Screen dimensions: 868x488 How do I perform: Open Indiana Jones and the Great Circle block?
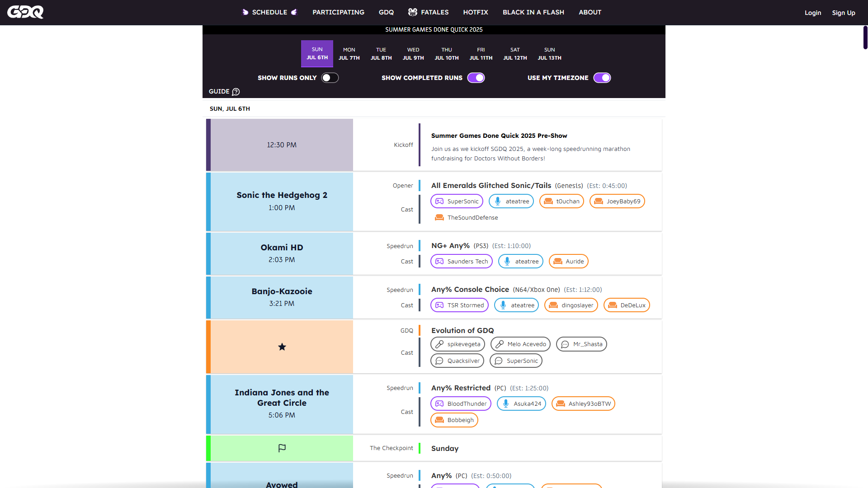click(279, 404)
